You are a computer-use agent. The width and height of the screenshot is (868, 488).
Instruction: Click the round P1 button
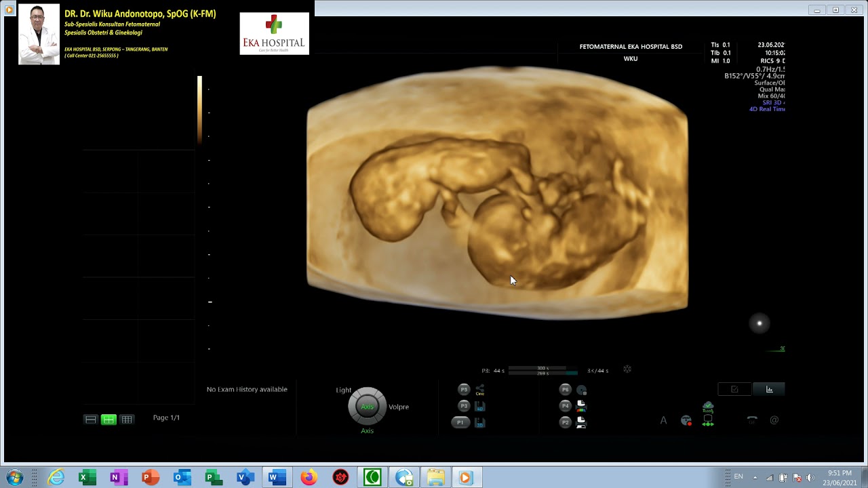460,422
